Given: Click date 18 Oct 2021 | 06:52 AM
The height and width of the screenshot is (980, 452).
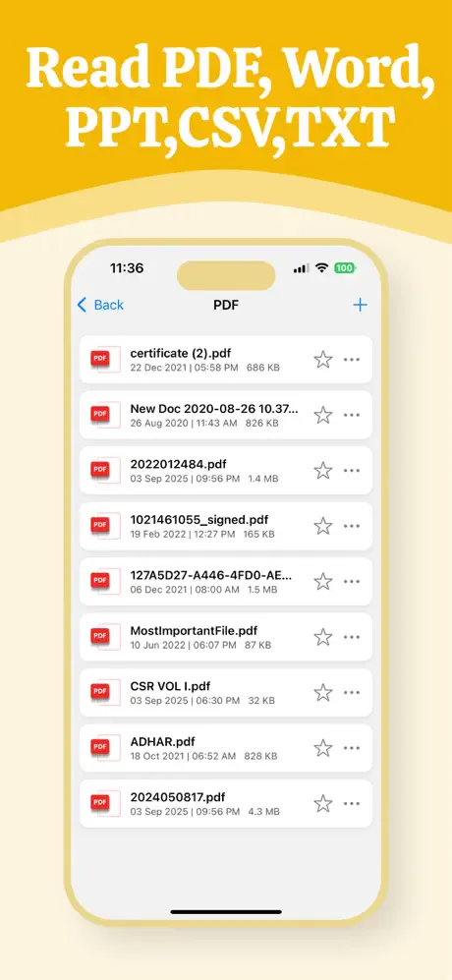Looking at the screenshot, I should [x=183, y=756].
